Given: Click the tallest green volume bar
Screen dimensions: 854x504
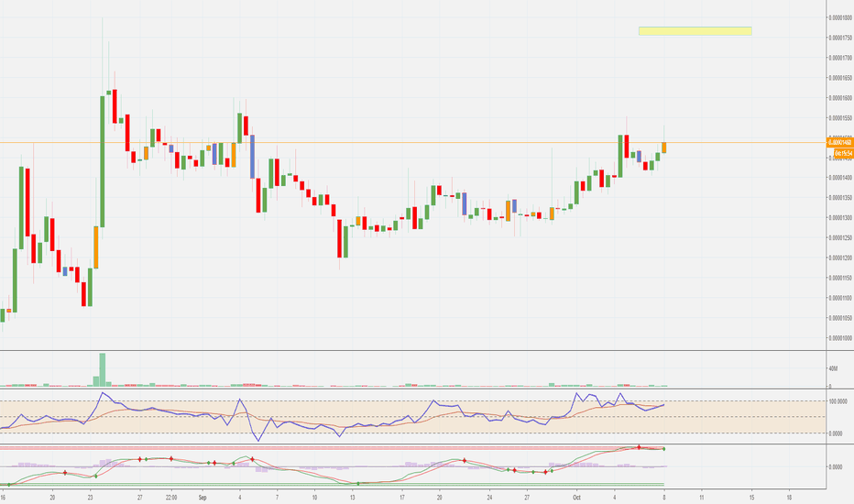Looking at the screenshot, I should click(x=103, y=370).
